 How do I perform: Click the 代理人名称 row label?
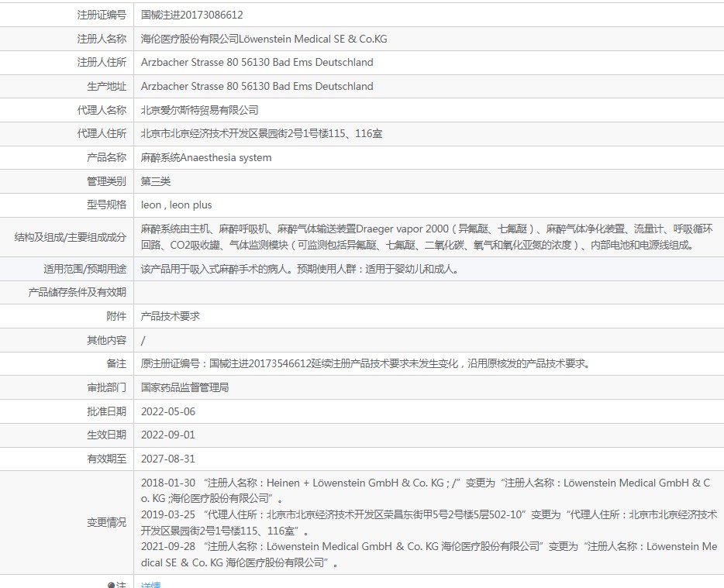pyautogui.click(x=102, y=110)
